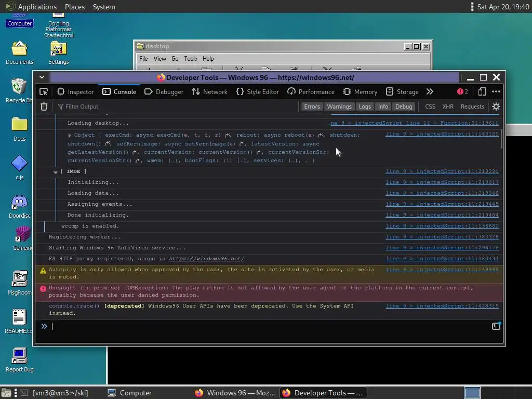Open File menu in desktop window

143,59
